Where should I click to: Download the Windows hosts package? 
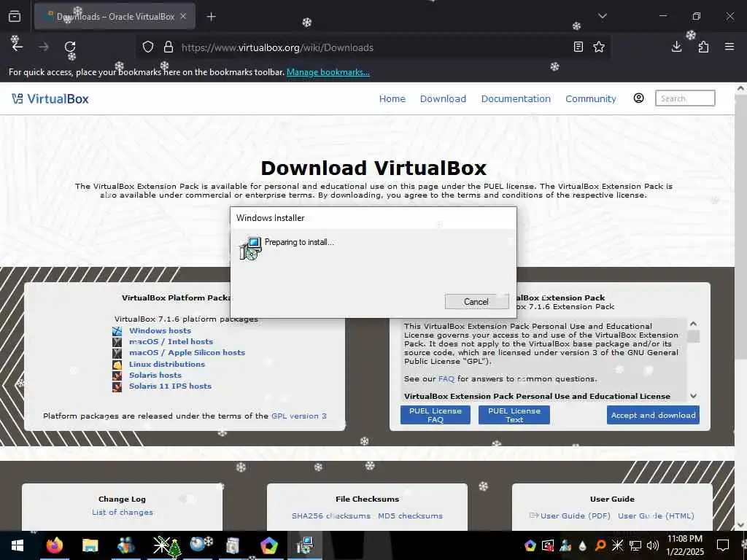[160, 330]
